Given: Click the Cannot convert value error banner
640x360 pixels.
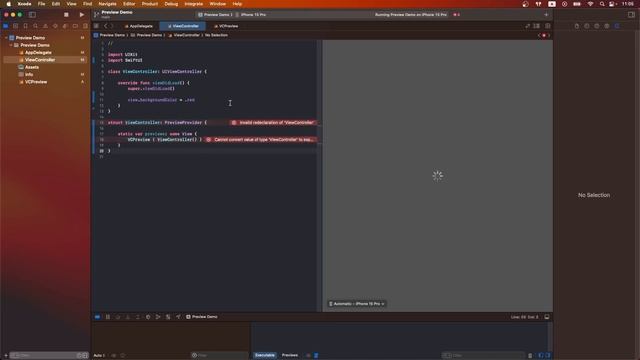Looking at the screenshot, I should pyautogui.click(x=261, y=140).
